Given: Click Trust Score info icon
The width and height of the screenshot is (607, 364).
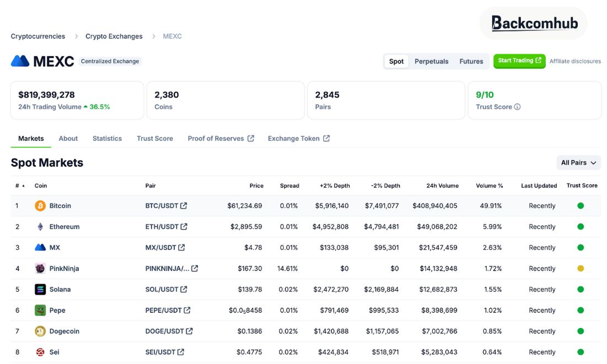Looking at the screenshot, I should coord(517,107).
